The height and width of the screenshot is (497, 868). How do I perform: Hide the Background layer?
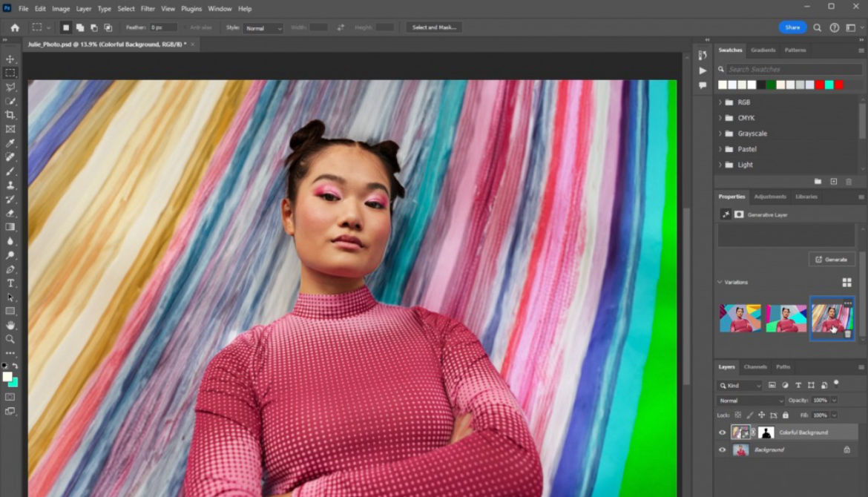[720, 450]
